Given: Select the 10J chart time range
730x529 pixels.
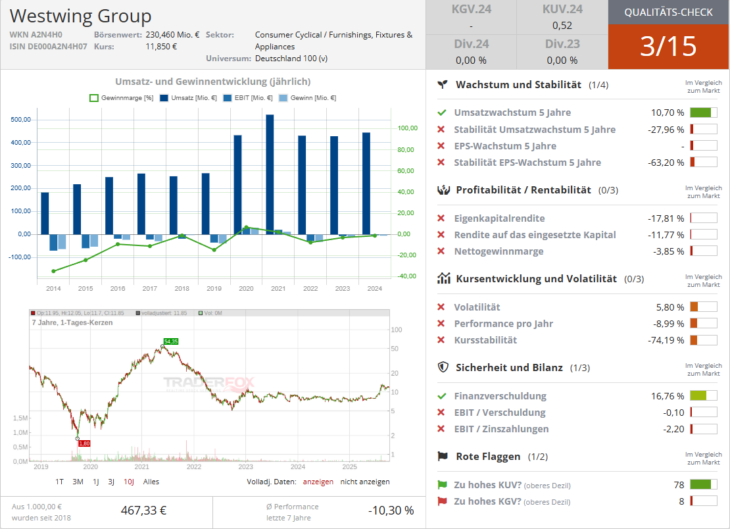Looking at the screenshot, I should pyautogui.click(x=129, y=480).
